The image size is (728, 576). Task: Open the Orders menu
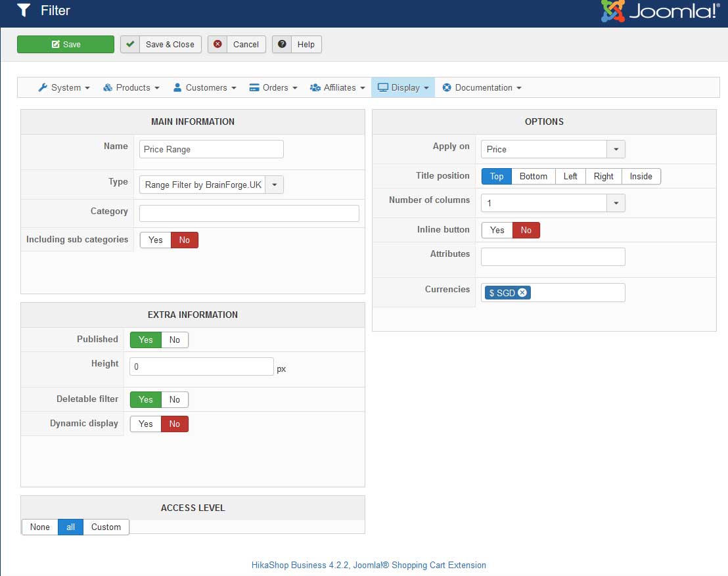tap(273, 87)
